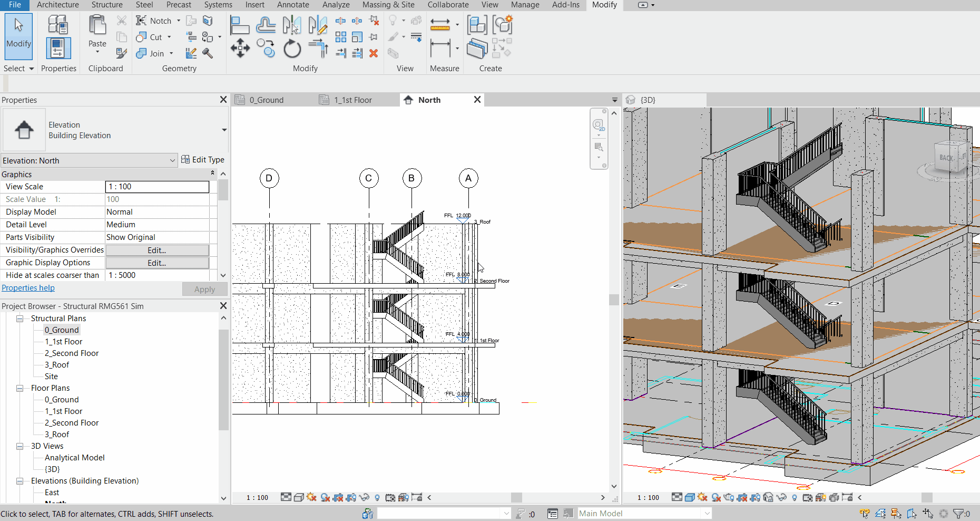Click the Pin tool icon
This screenshot has width=980, height=521.
pos(374,37)
